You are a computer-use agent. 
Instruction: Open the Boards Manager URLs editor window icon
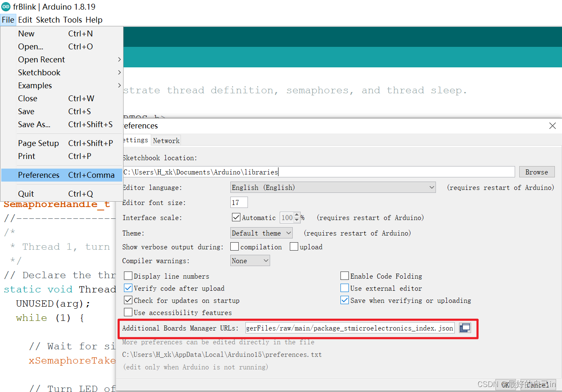(x=465, y=328)
